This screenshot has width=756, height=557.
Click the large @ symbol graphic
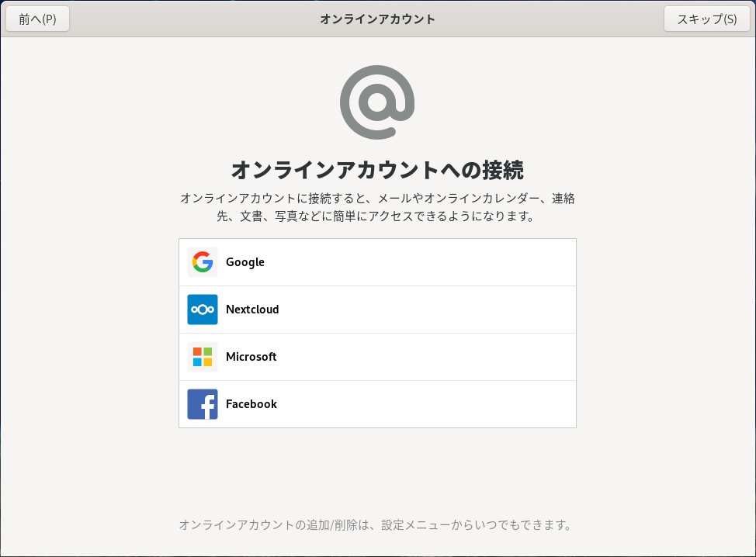pyautogui.click(x=377, y=102)
